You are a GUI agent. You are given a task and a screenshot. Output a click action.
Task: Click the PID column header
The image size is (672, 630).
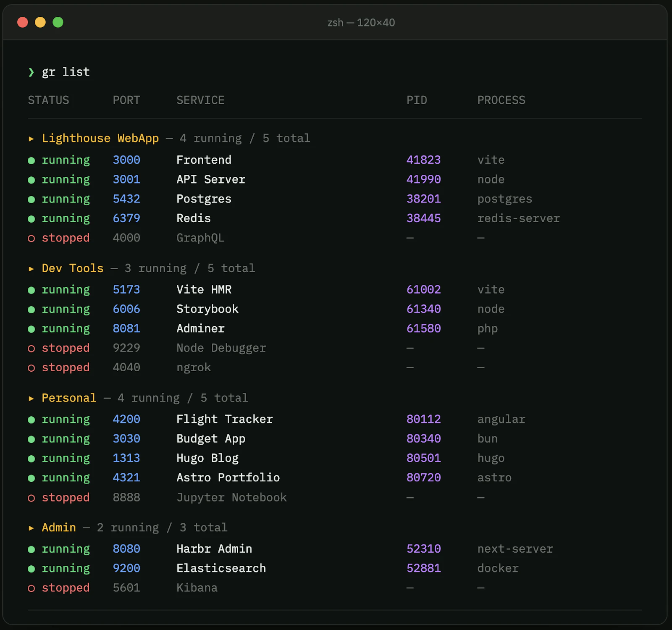(417, 100)
